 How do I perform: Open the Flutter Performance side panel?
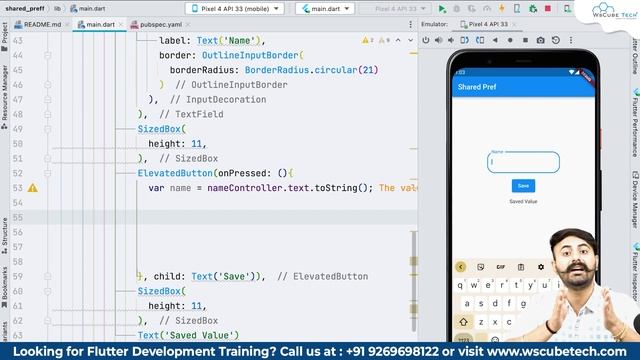pos(635,122)
